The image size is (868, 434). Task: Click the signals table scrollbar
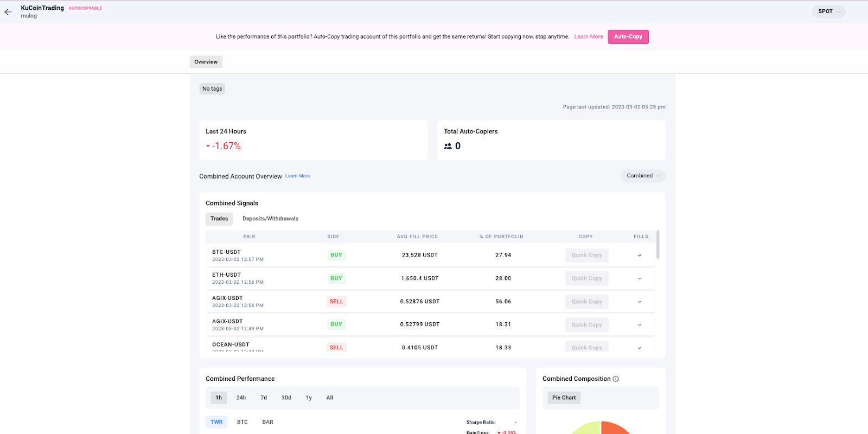click(658, 245)
